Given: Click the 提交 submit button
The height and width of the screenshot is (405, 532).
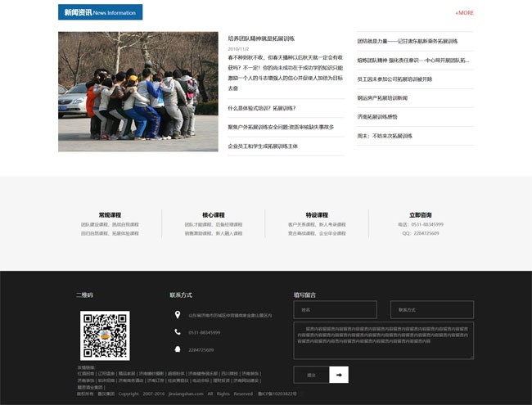Looking at the screenshot, I should point(312,375).
